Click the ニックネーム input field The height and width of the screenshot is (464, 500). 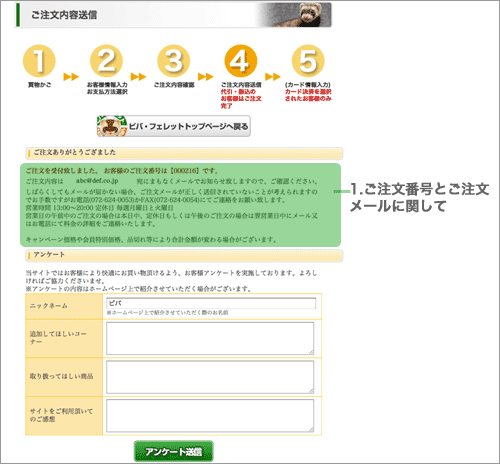[x=211, y=303]
